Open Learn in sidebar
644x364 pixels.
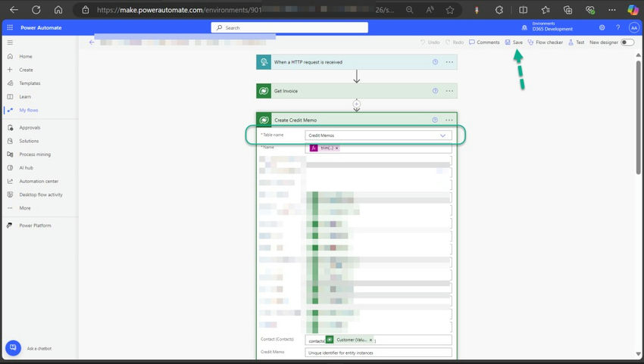(x=25, y=96)
